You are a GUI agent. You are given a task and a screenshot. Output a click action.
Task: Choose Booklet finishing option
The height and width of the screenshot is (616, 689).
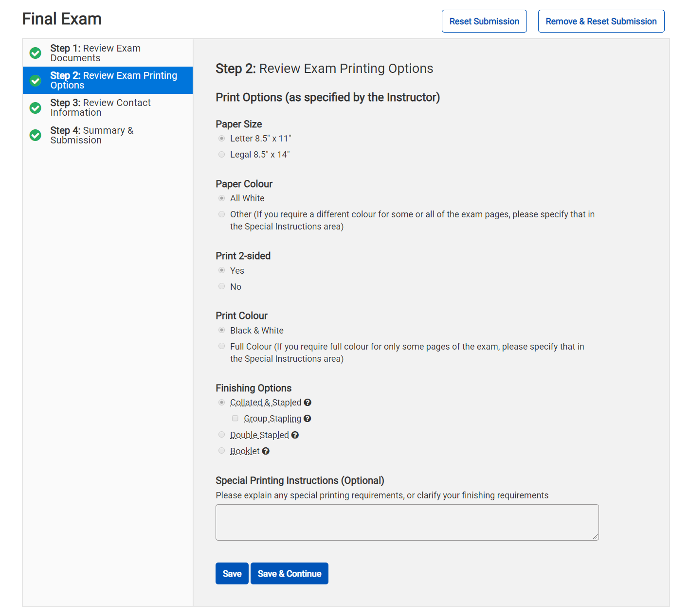[222, 451]
